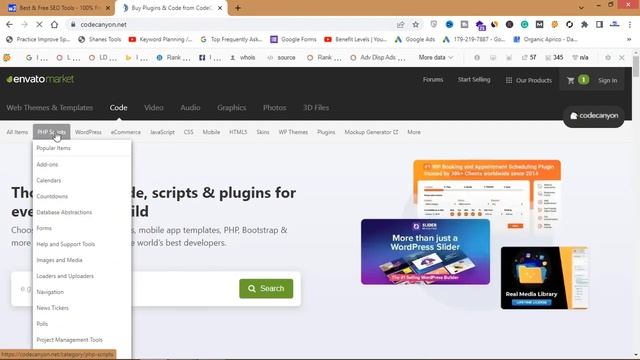Open the JavaScript category
This screenshot has height=360, width=640.
click(162, 132)
